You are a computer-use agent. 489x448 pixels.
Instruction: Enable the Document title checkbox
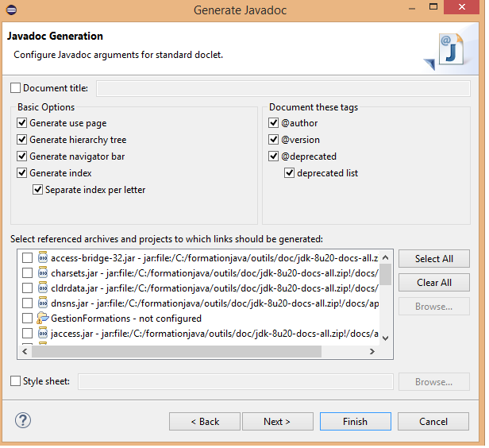point(17,88)
